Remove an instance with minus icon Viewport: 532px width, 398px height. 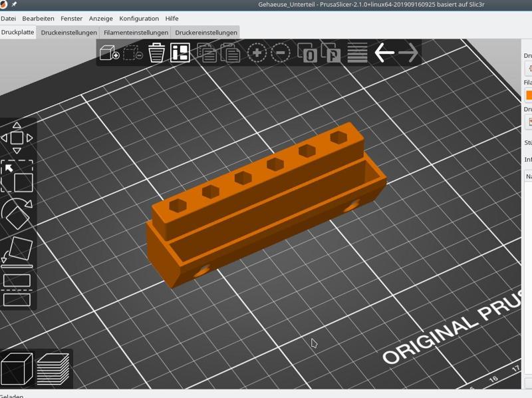pyautogui.click(x=281, y=53)
